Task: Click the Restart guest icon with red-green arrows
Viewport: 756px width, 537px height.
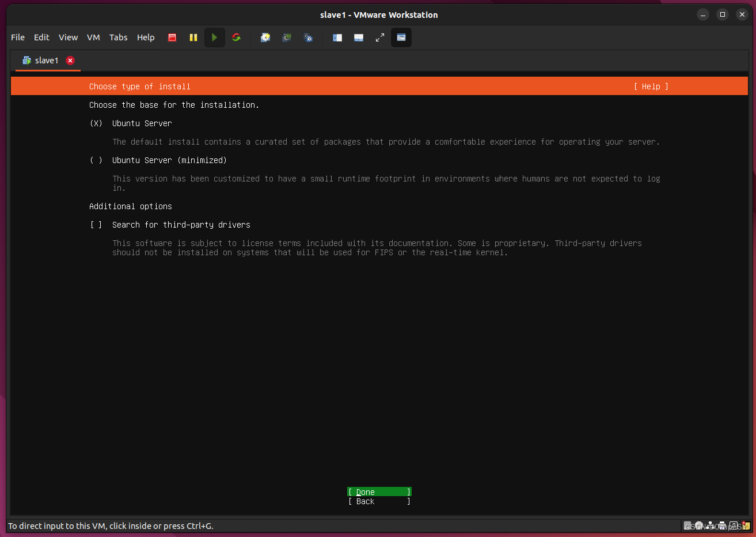Action: 236,37
